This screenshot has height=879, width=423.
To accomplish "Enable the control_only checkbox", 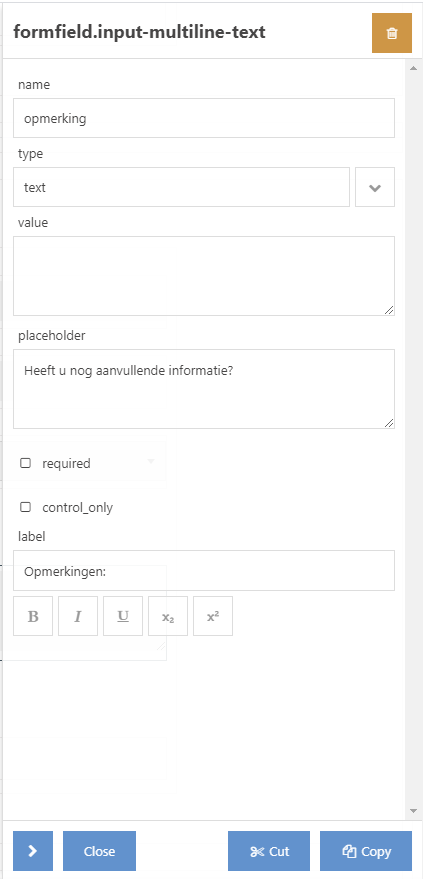I will click(25, 507).
